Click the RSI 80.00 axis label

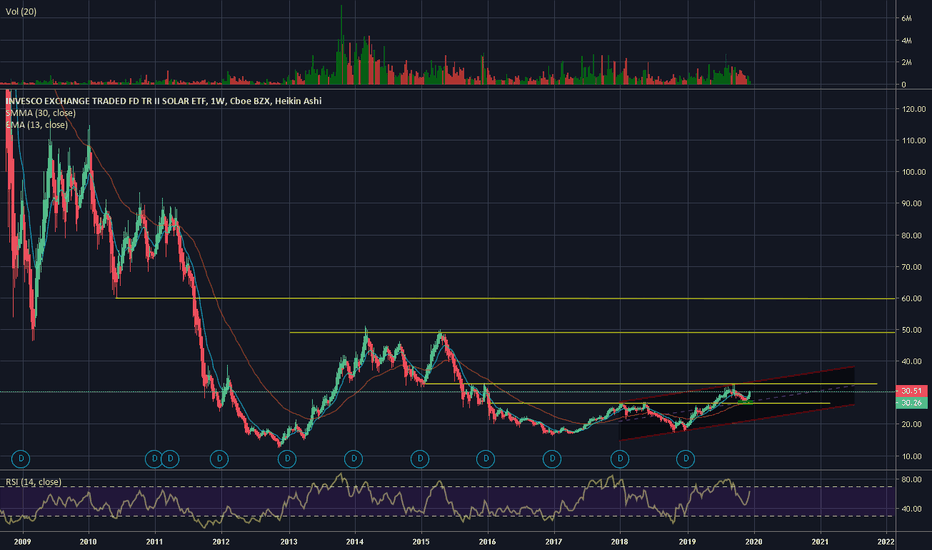[x=914, y=479]
